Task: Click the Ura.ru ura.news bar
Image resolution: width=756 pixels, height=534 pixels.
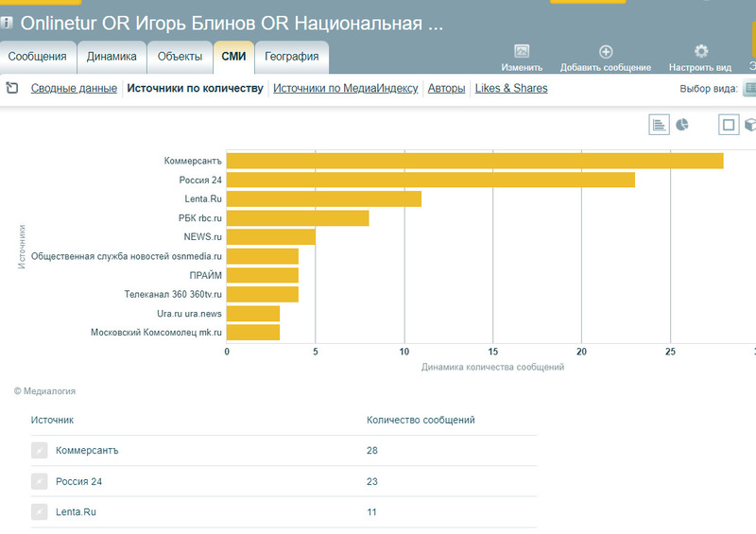Action: point(253,314)
